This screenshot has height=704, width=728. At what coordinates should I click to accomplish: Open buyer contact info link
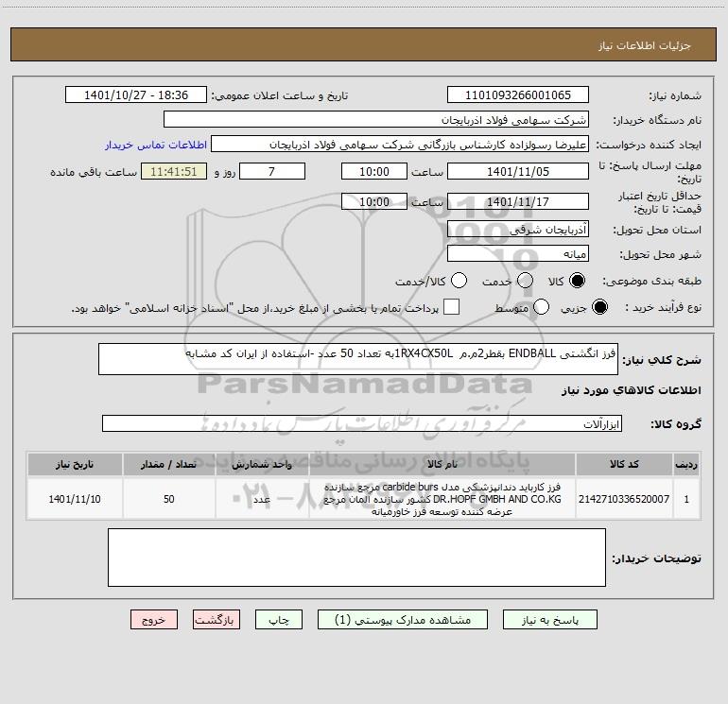(156, 145)
